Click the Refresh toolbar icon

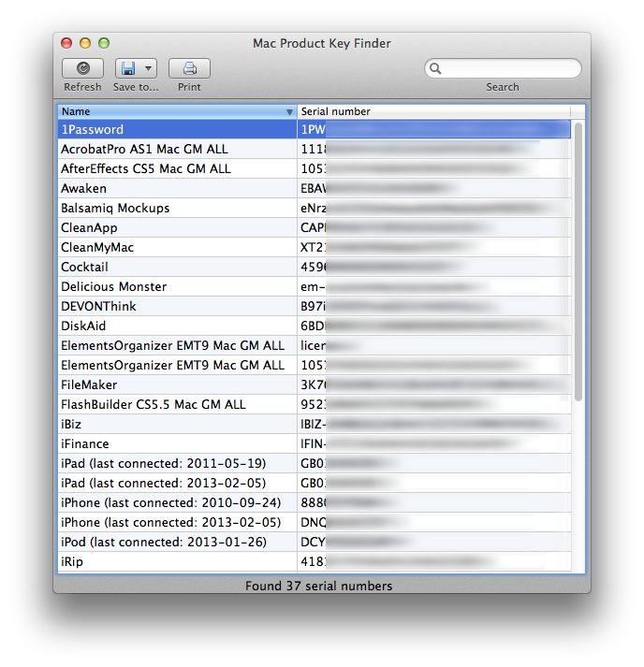(x=82, y=68)
